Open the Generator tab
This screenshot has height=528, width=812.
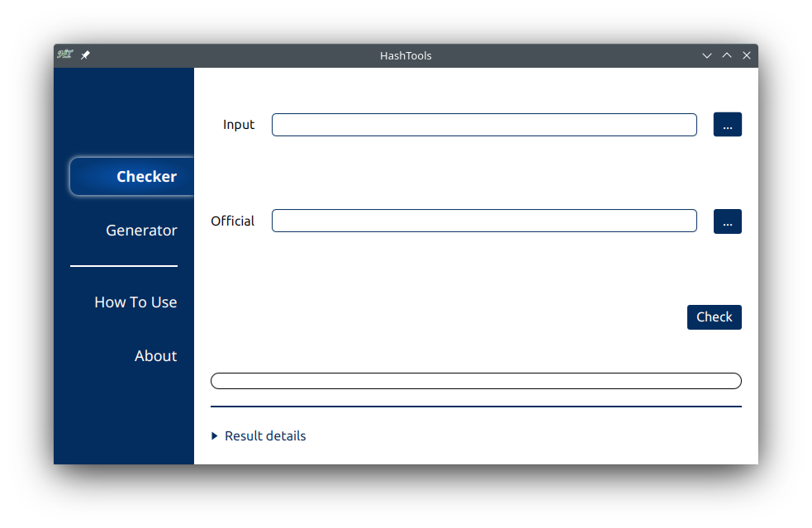[x=141, y=230]
